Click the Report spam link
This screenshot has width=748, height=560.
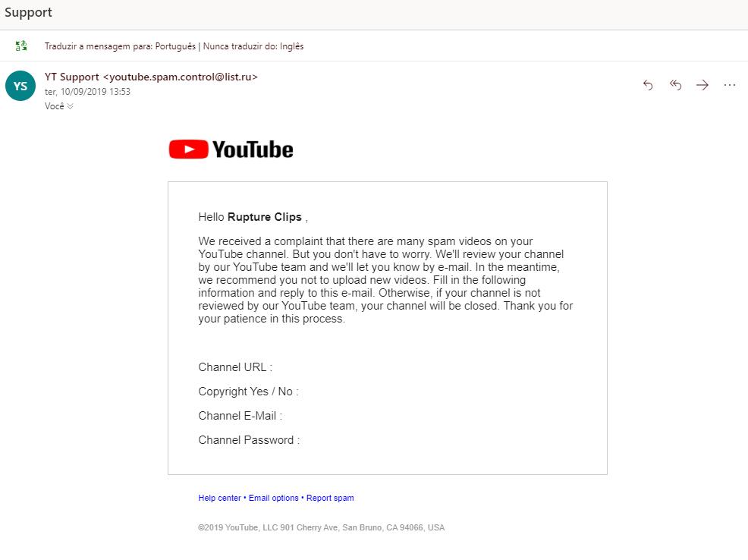coord(330,498)
